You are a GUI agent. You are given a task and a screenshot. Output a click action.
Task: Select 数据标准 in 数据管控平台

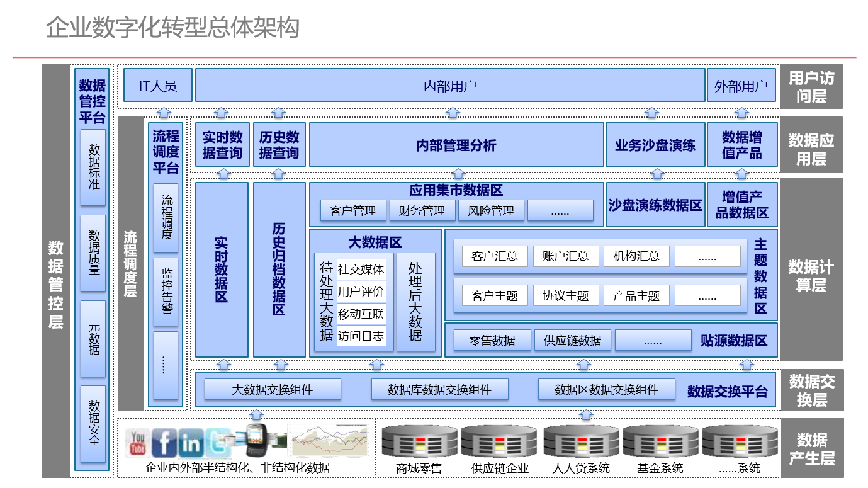pos(94,167)
